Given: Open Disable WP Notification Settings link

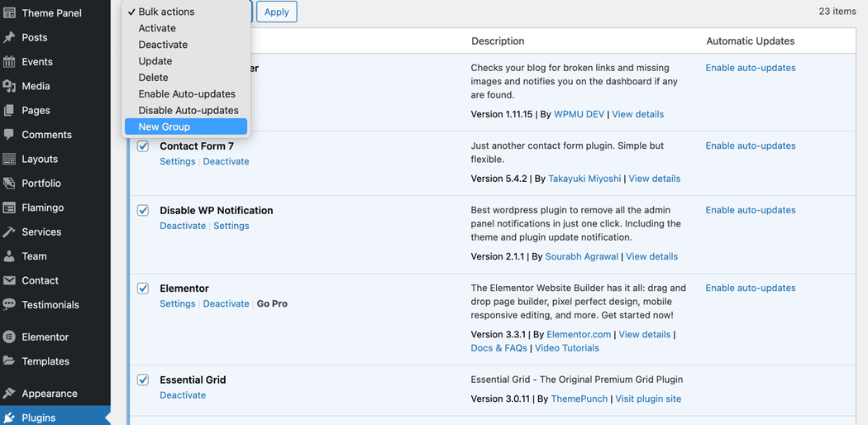Looking at the screenshot, I should coord(231,226).
